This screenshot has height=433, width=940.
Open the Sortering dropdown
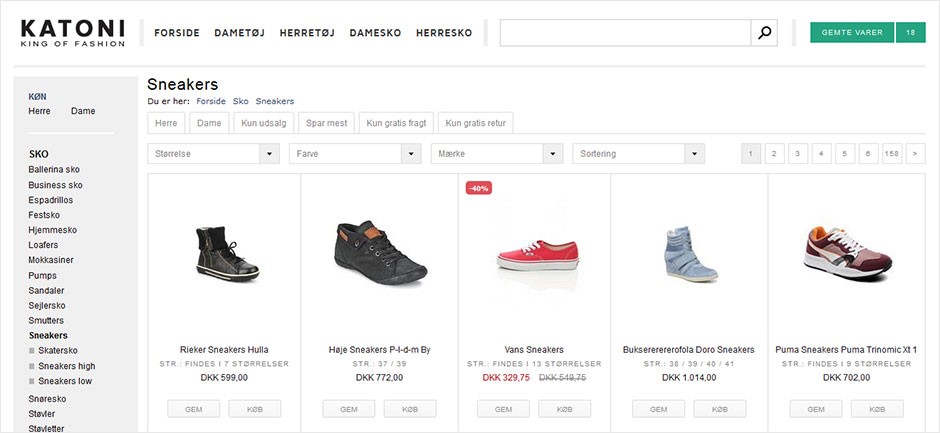[x=639, y=154]
